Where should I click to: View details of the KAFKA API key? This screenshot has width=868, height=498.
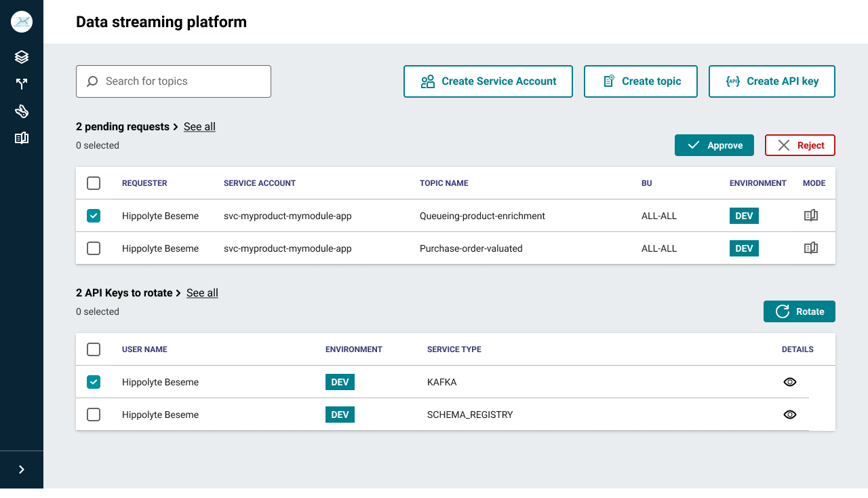coord(789,382)
